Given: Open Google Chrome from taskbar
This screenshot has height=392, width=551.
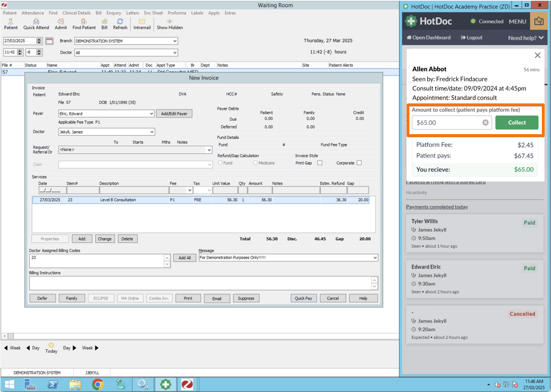Looking at the screenshot, I should point(98,385).
